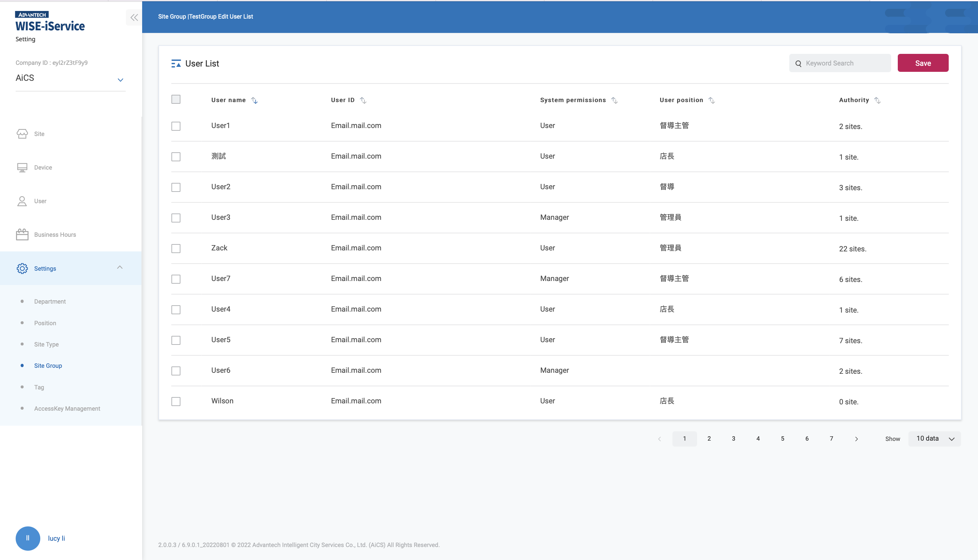
Task: Select the Site icon in sidebar
Action: pyautogui.click(x=22, y=134)
